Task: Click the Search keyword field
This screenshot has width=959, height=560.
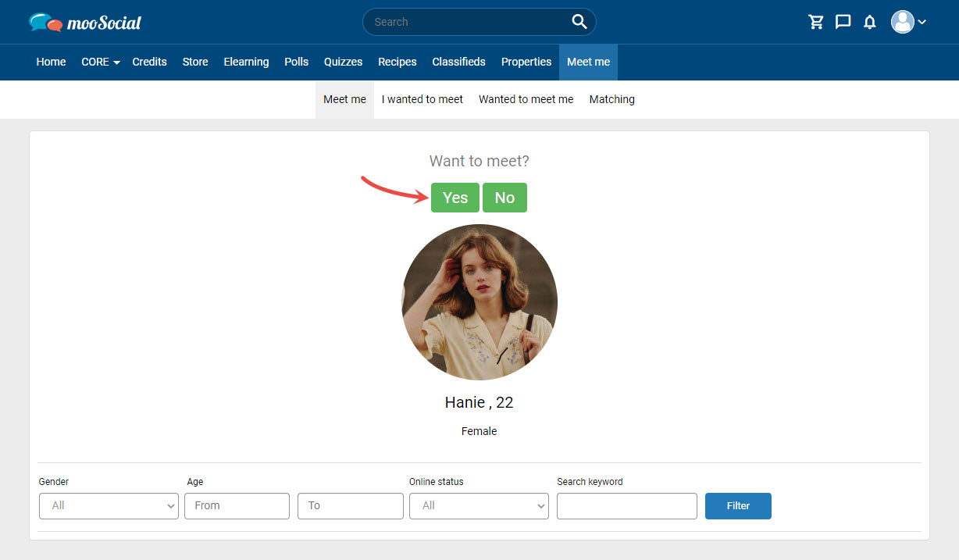Action: (627, 506)
